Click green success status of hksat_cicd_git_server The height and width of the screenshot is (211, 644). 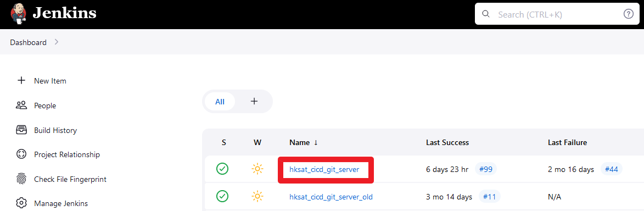pos(222,169)
